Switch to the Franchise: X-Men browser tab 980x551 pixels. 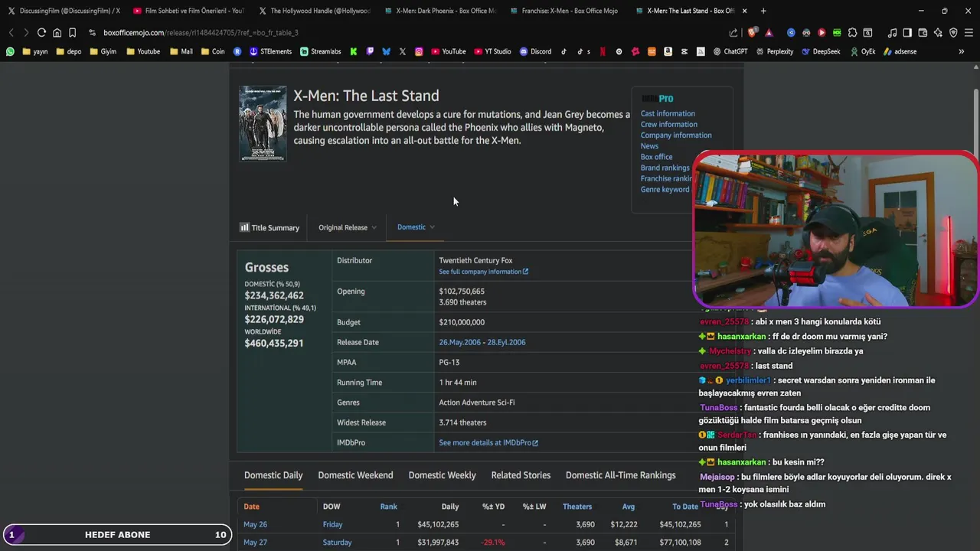(x=564, y=11)
